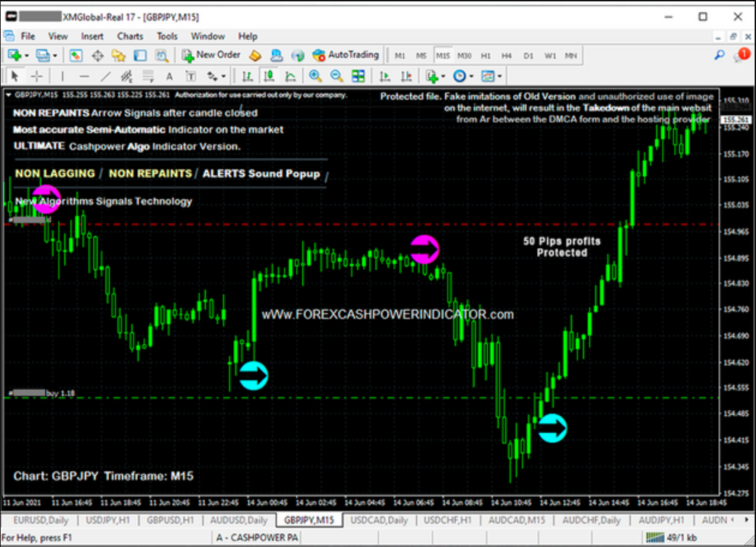Select the Fibonacci retracement tool
This screenshot has width=756, height=547.
pos(148,76)
